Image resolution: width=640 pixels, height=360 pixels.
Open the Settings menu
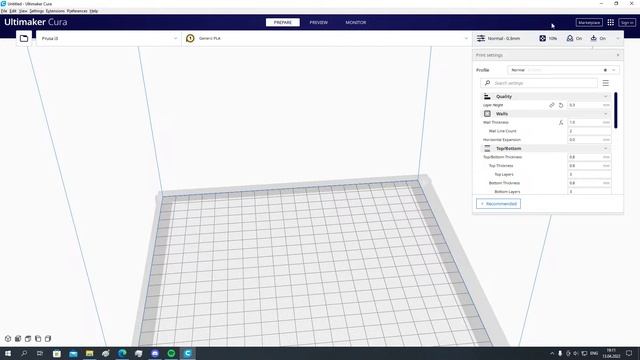tap(37, 11)
